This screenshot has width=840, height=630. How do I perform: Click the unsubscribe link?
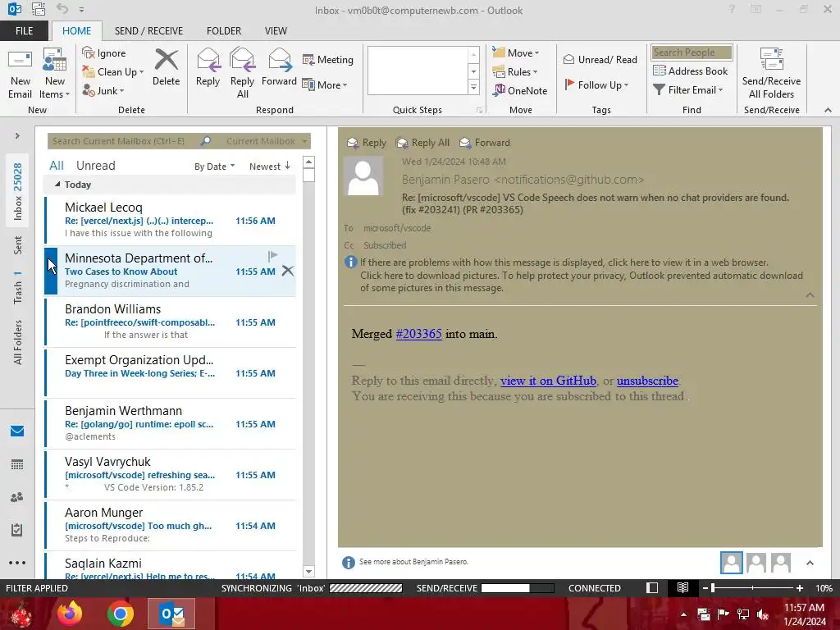648,381
